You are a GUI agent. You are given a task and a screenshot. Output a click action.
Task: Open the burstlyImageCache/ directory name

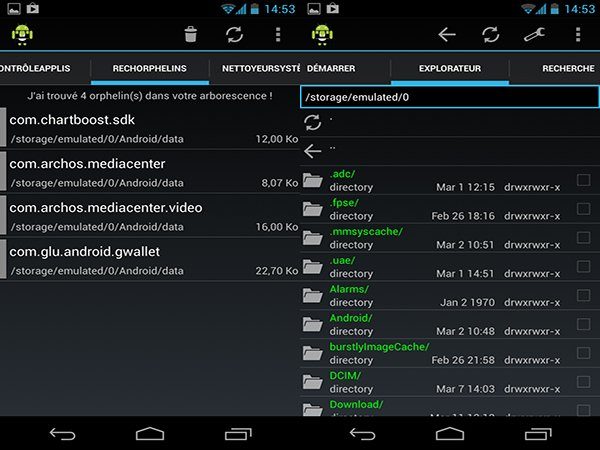click(380, 347)
